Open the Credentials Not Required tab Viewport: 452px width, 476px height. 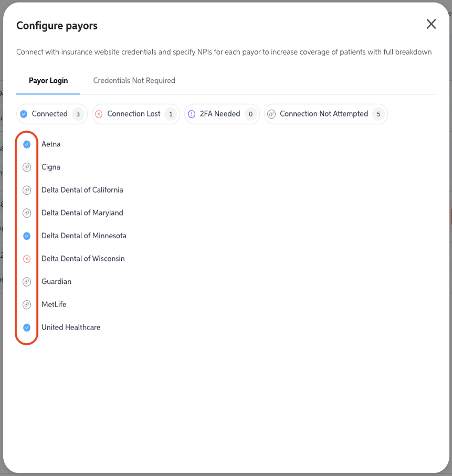point(134,81)
